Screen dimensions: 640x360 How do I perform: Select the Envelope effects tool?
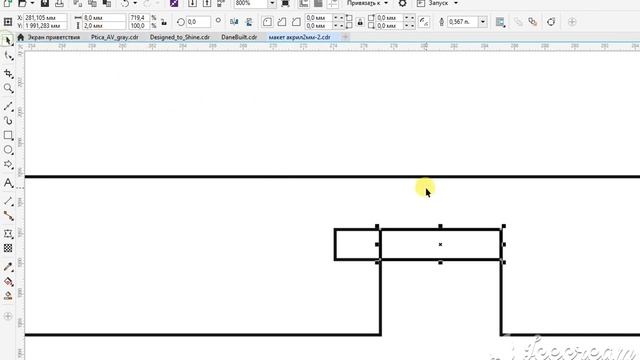[x=8, y=234]
